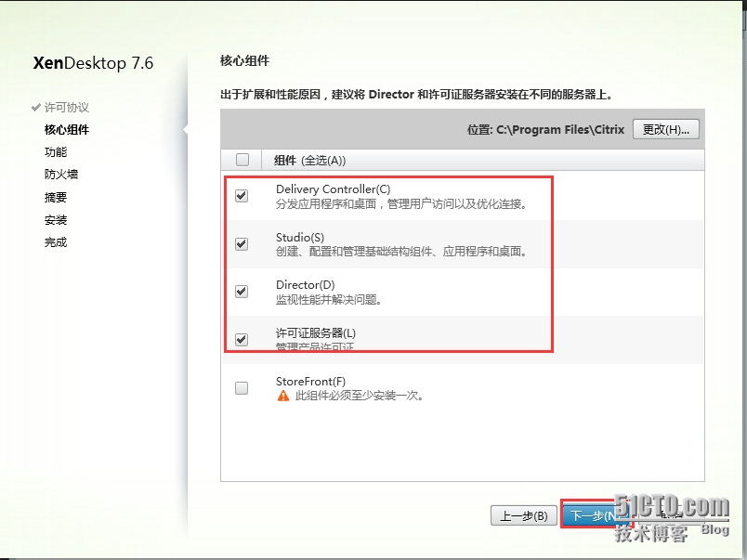
Task: Click the orange warning icon under StoreFront
Action: click(x=283, y=396)
